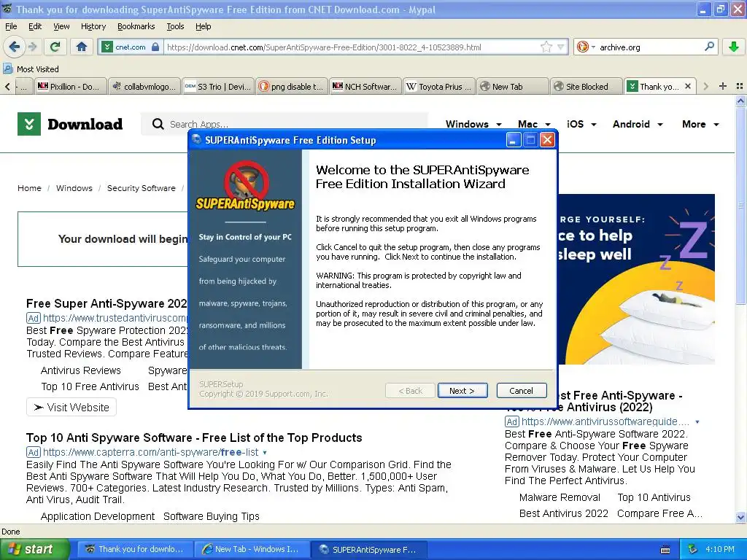Open the green Downloads arrow icon

(x=734, y=47)
